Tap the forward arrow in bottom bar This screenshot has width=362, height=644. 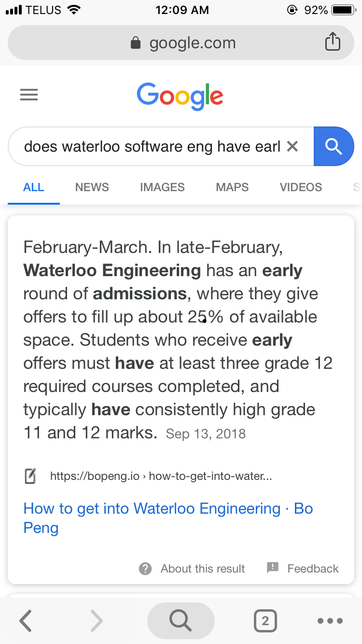coord(97,620)
